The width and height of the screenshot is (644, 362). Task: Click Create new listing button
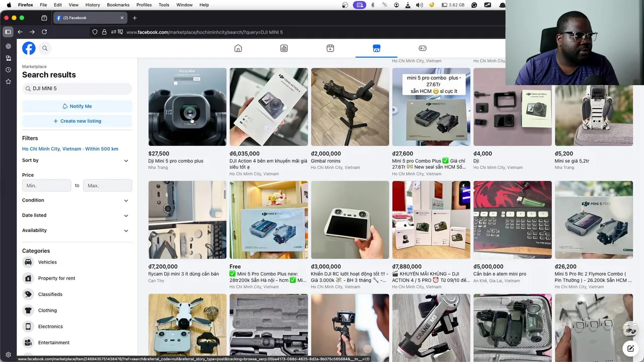pyautogui.click(x=77, y=121)
